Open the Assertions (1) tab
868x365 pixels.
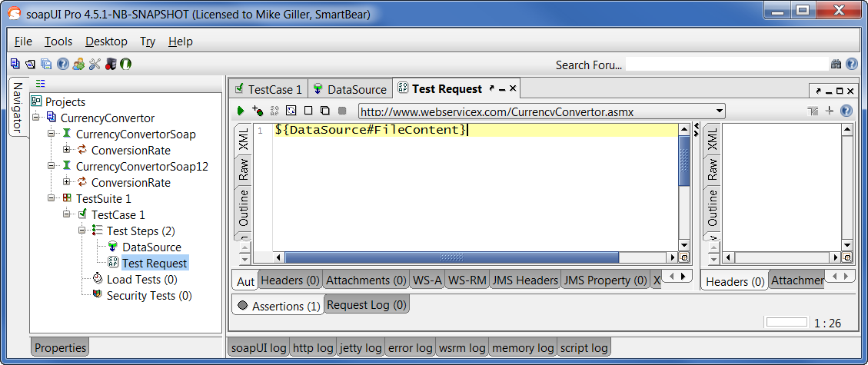point(278,306)
